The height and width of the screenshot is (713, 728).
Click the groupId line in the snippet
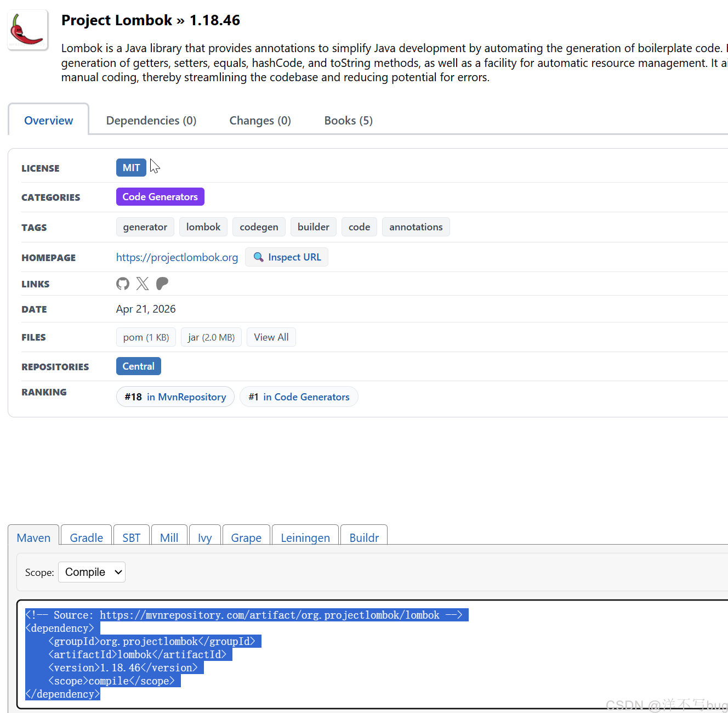(x=152, y=641)
